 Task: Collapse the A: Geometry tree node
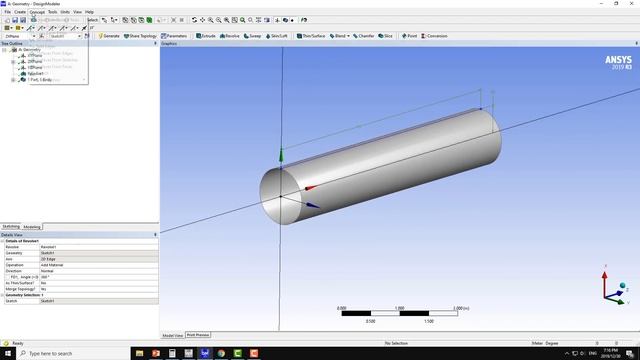(4, 50)
